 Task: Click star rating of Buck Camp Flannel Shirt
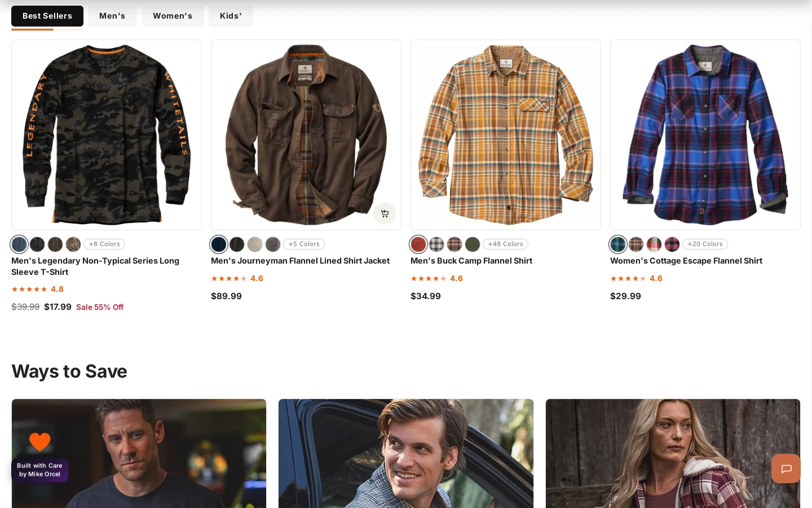click(x=436, y=278)
